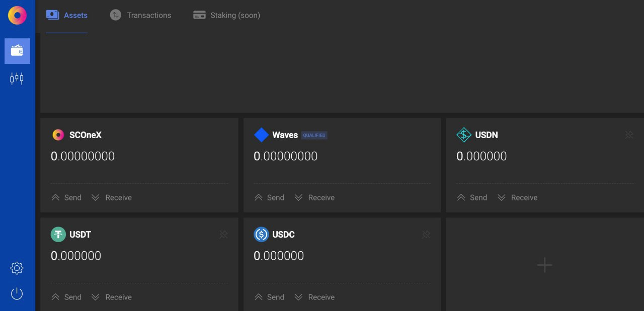Switch to the Assets tab

pyautogui.click(x=67, y=16)
